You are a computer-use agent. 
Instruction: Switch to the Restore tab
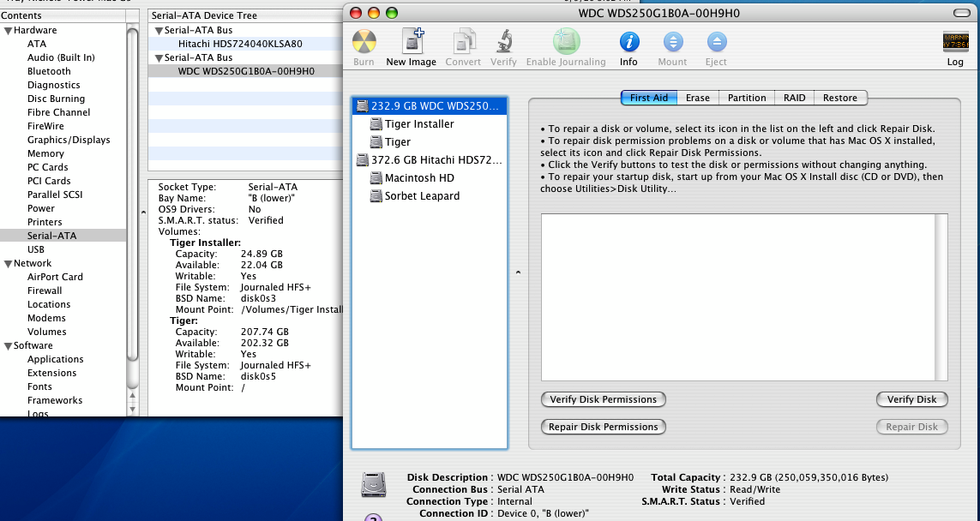(x=840, y=98)
